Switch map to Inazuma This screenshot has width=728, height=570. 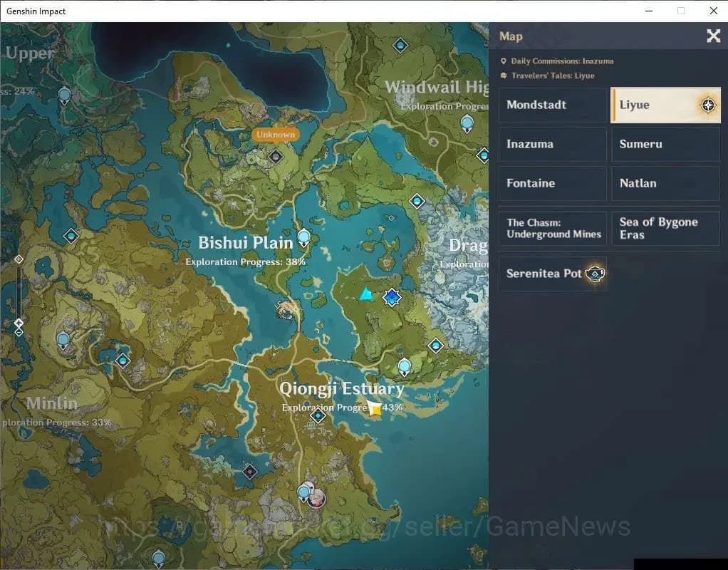[553, 144]
